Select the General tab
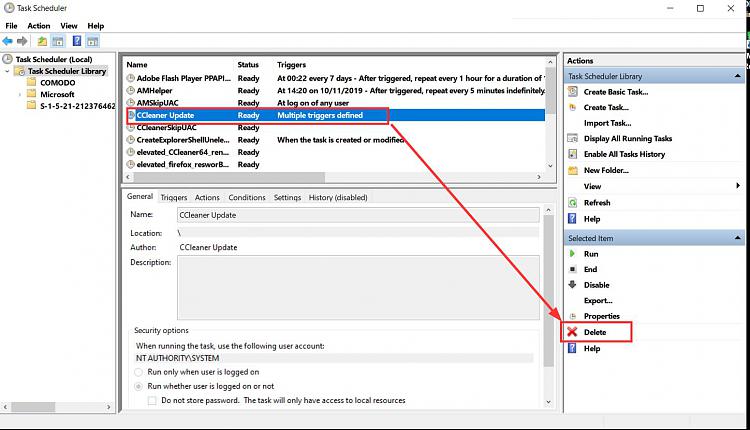 pyautogui.click(x=140, y=197)
